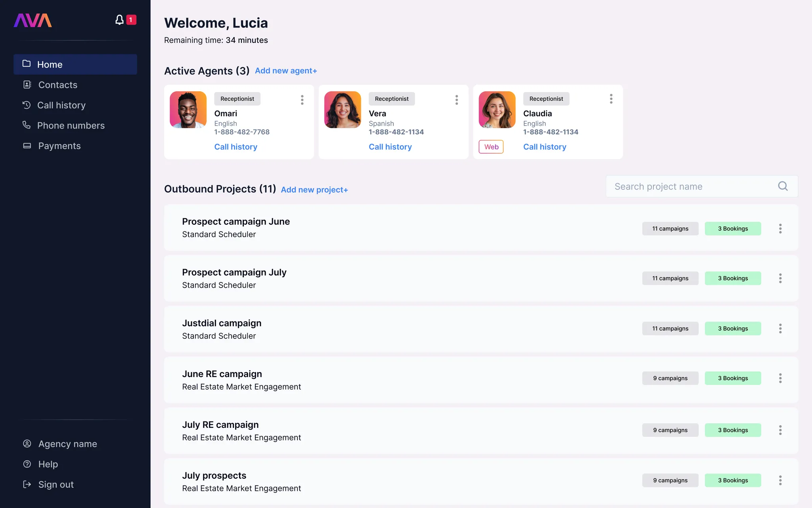This screenshot has height=508, width=812.
Task: Click the Web tag on Claudia's card
Action: (x=491, y=147)
